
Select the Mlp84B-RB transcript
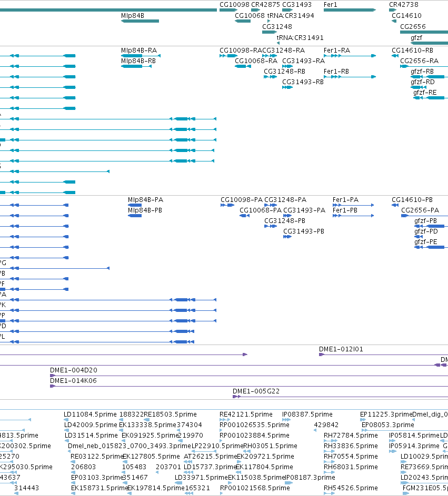click(x=136, y=66)
